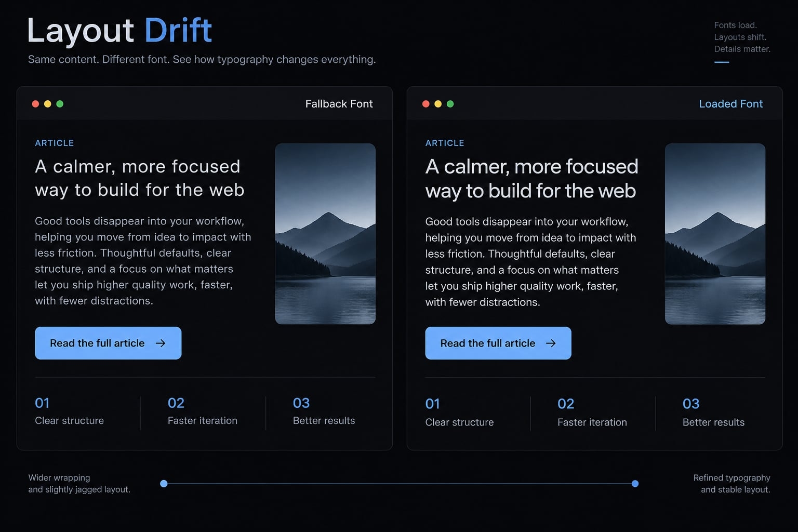Click the right endpoint of the comparison slider
The width and height of the screenshot is (798, 532).
(635, 484)
